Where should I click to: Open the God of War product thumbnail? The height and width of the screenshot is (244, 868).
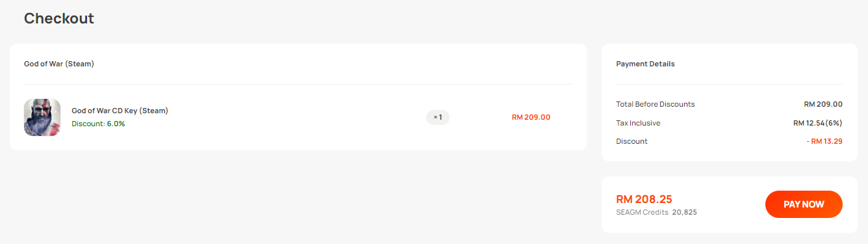click(x=42, y=117)
